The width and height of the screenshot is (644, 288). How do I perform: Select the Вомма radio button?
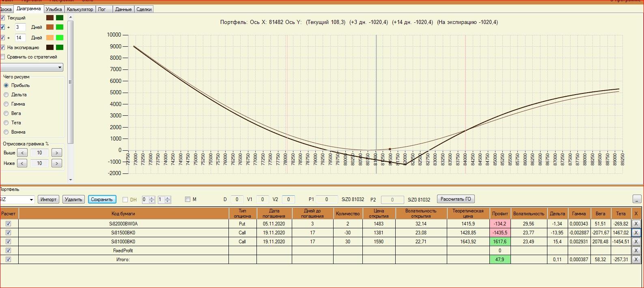pos(6,132)
